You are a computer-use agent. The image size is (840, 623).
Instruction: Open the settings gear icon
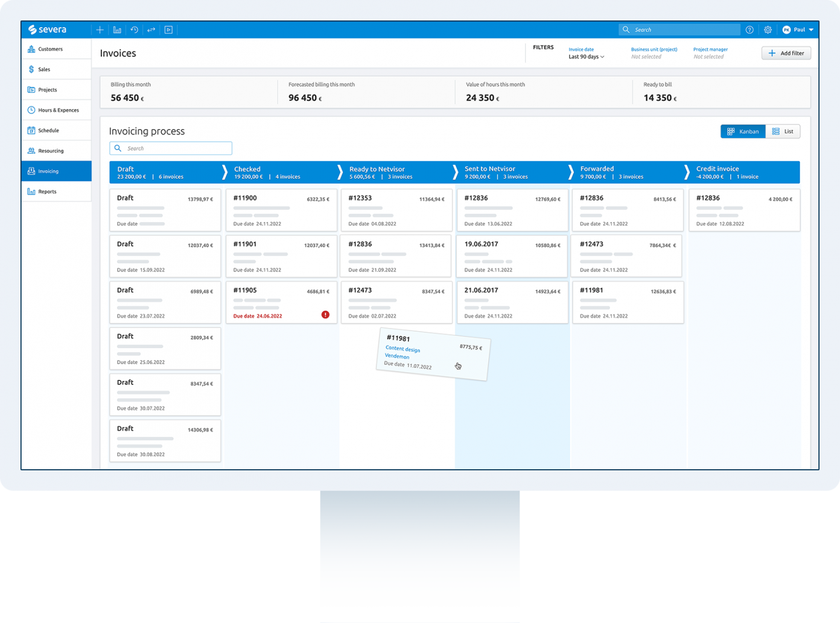(x=768, y=30)
